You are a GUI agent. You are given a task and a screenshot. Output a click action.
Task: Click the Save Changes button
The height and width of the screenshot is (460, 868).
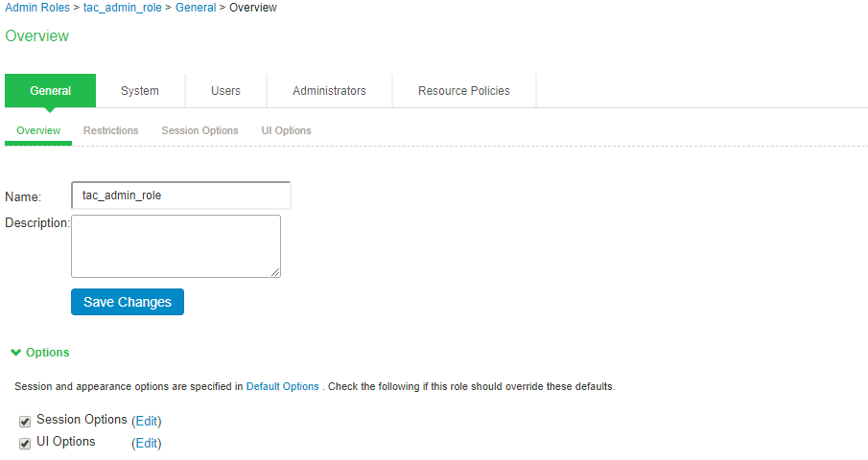[x=128, y=302]
